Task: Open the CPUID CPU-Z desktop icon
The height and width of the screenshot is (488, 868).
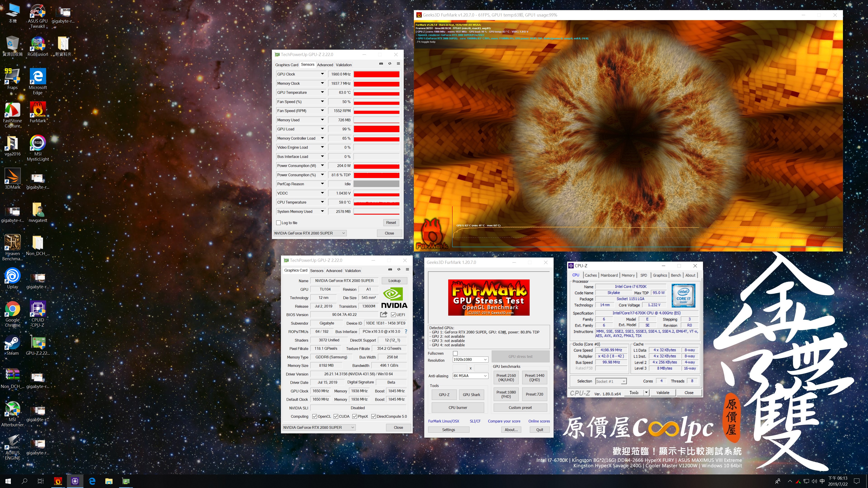Action: pyautogui.click(x=38, y=314)
